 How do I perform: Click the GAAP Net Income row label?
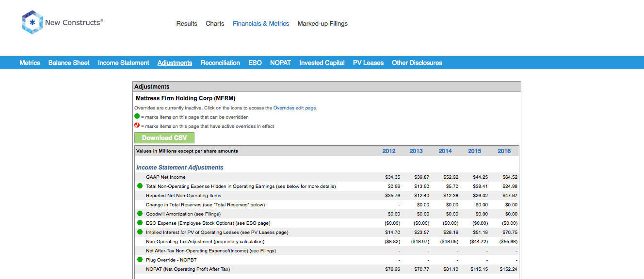coord(166,177)
